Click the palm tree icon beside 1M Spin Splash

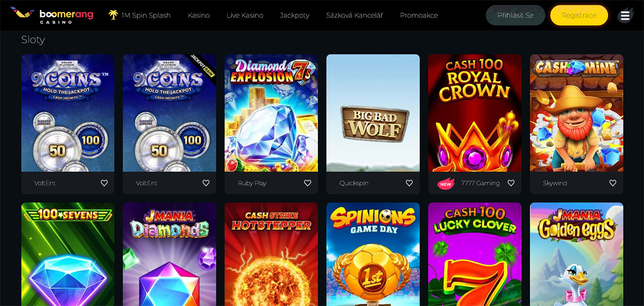tap(113, 15)
